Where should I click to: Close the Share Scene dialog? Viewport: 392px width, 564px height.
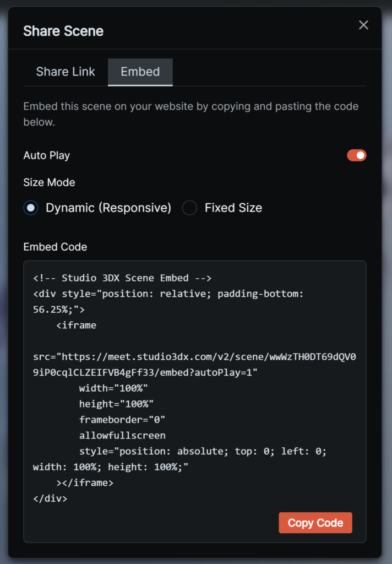[x=363, y=25]
